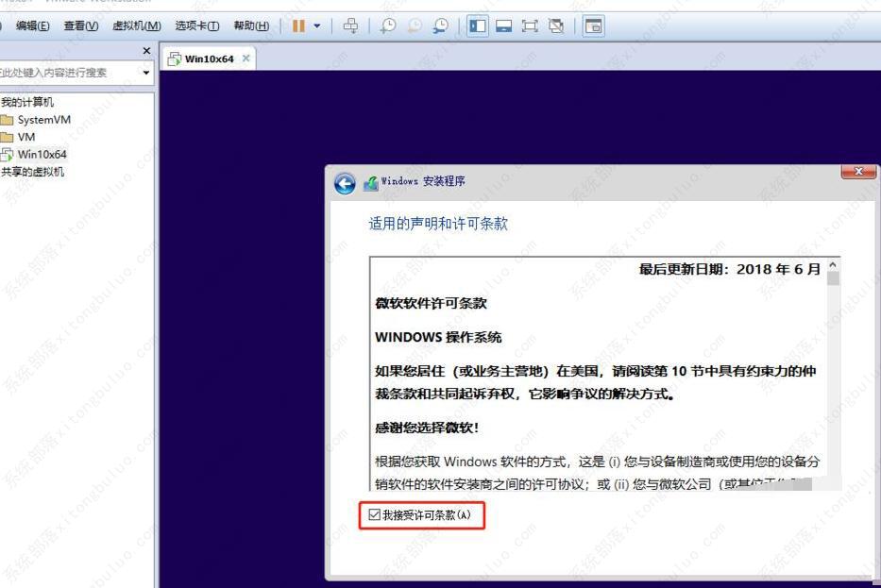Click the Suspend virtual machine icon
Image resolution: width=881 pixels, height=588 pixels.
click(x=300, y=25)
